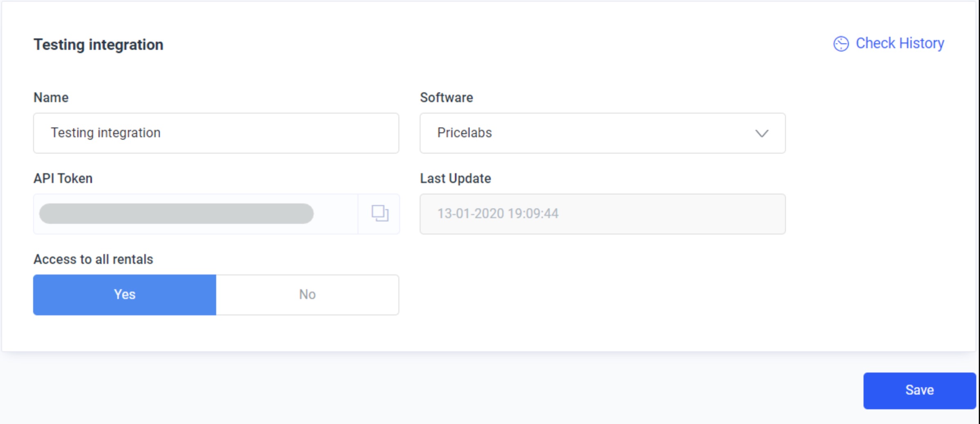Viewport: 980px width, 424px height.
Task: Expand the Software list via chevron arrow
Action: tap(761, 134)
